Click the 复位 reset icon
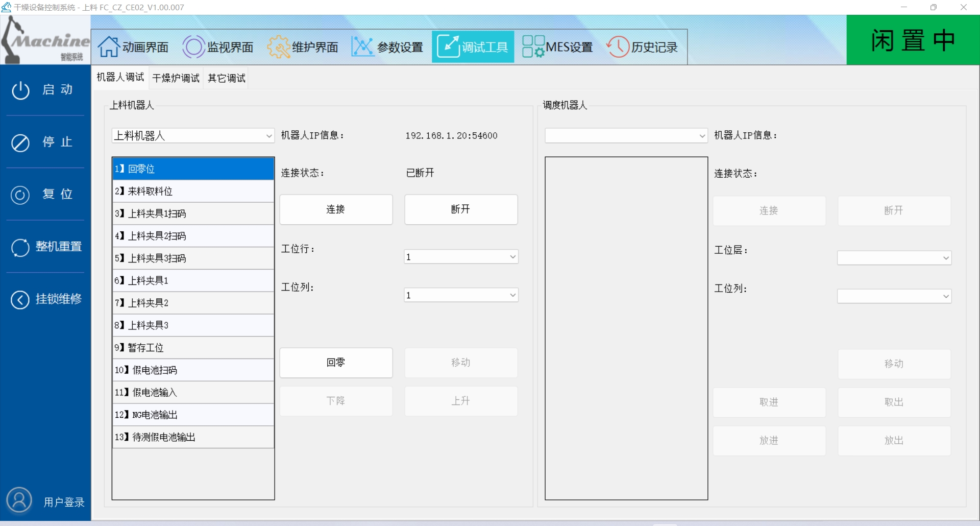Image resolution: width=980 pixels, height=526 pixels. pos(20,195)
